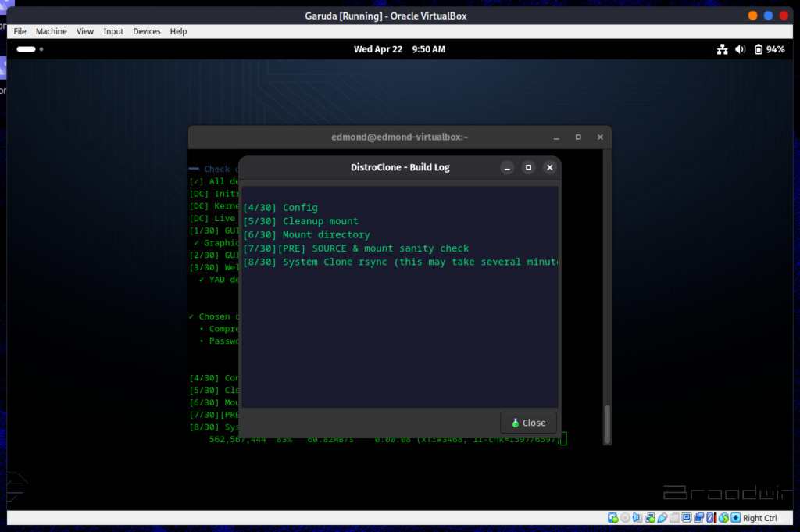Mute sound via the panel speaker icon
Screen dimensions: 800x532
coord(740,48)
